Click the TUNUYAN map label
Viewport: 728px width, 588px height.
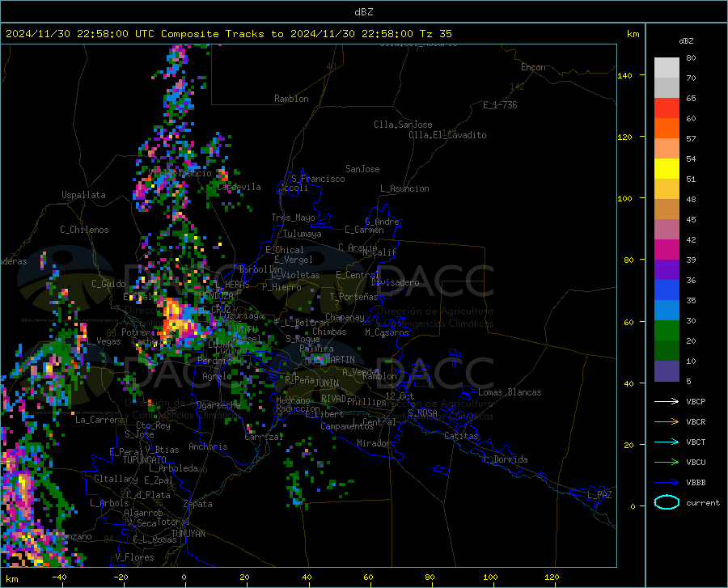point(188,534)
